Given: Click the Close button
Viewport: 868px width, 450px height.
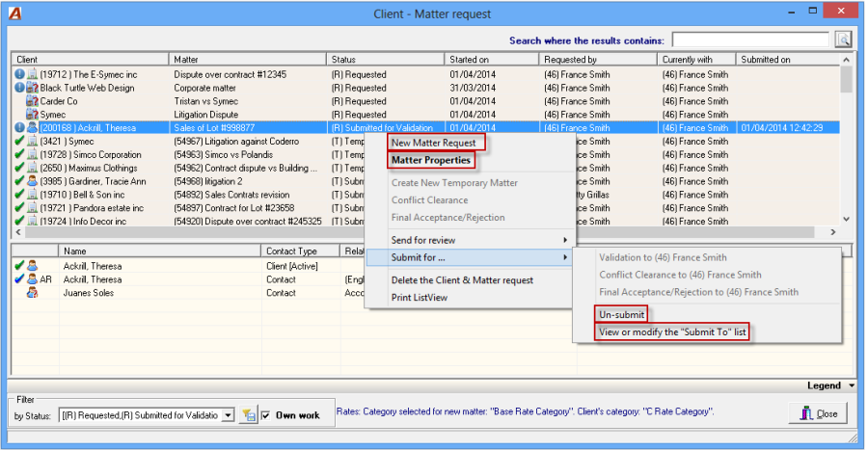Looking at the screenshot, I should point(818,413).
